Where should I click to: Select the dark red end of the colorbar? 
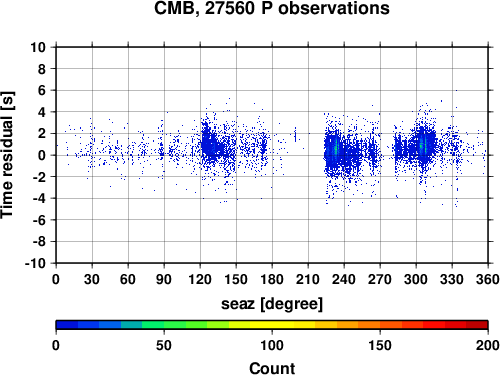tap(477, 325)
